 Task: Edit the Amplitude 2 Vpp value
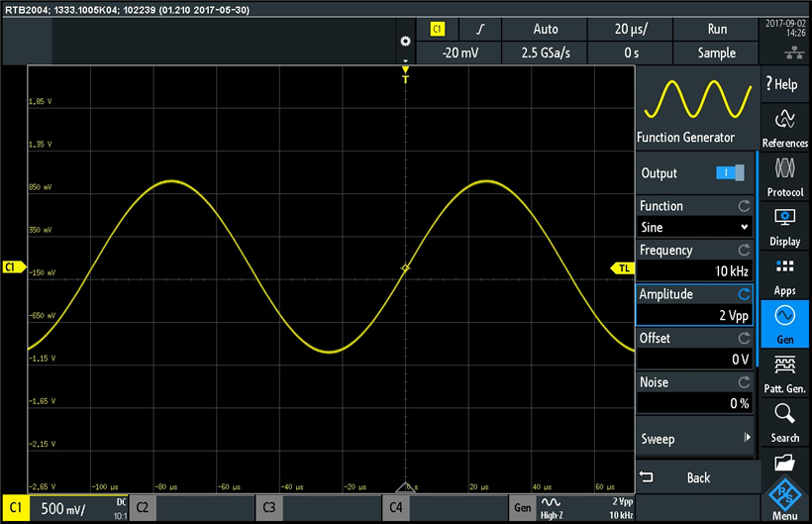pyautogui.click(x=694, y=315)
